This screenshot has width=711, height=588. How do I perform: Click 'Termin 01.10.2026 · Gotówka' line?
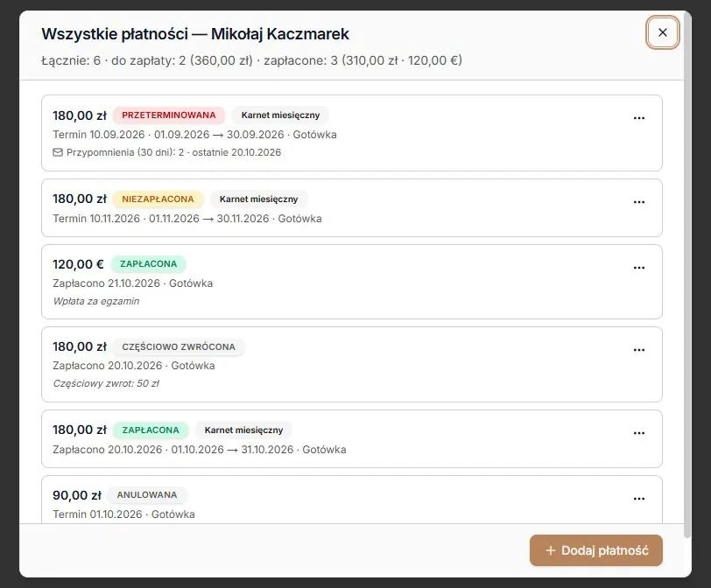tap(123, 514)
